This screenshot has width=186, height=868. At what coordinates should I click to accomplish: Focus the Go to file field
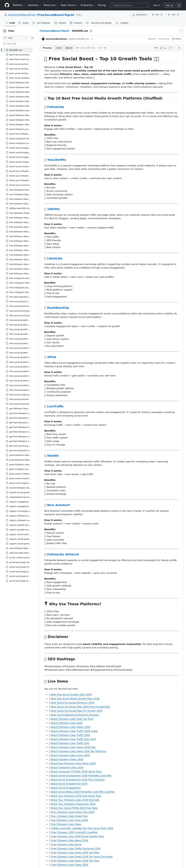click(x=19, y=44)
